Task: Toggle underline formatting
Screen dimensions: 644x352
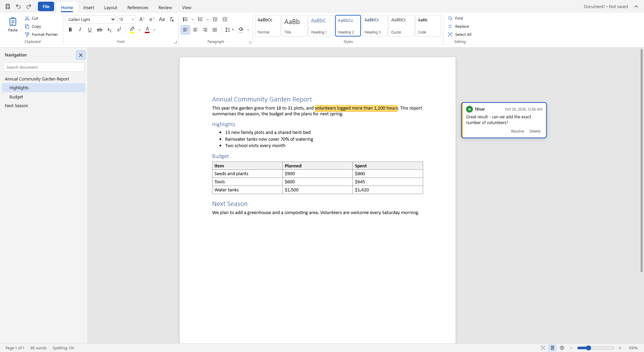Action: 90,30
